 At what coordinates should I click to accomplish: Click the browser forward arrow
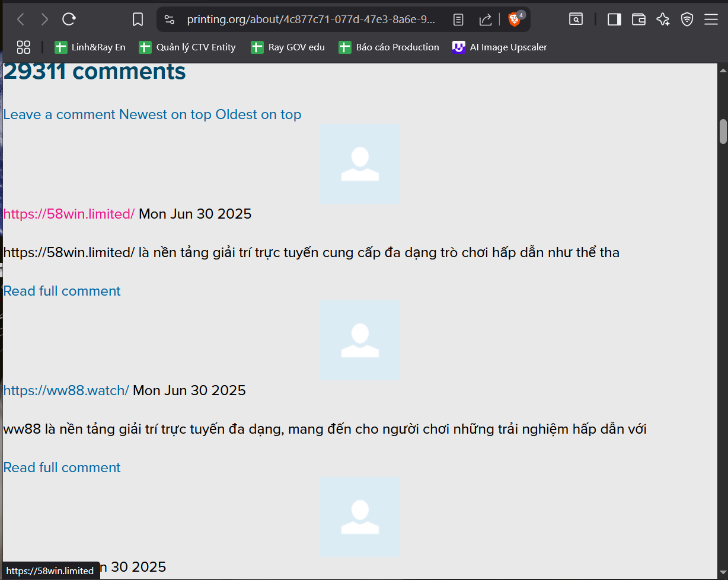pyautogui.click(x=44, y=20)
